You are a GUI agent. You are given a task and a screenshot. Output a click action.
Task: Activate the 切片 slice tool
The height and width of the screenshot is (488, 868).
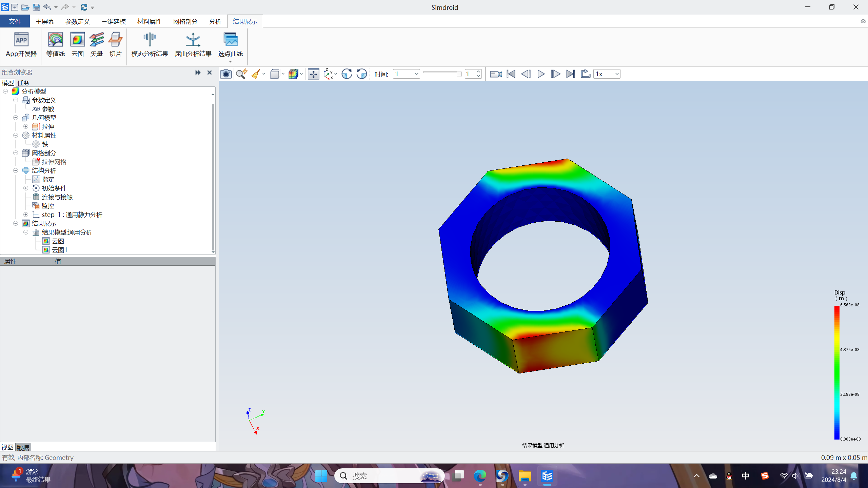click(115, 44)
